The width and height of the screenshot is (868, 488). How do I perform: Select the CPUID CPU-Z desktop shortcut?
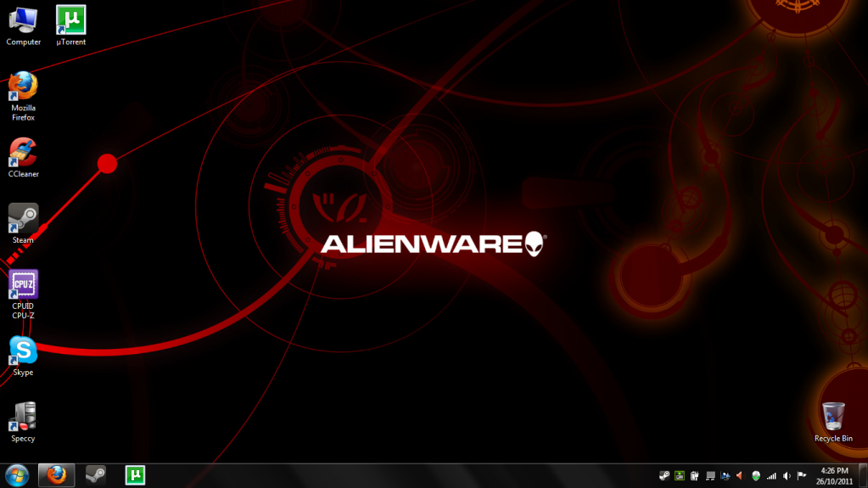click(x=23, y=294)
